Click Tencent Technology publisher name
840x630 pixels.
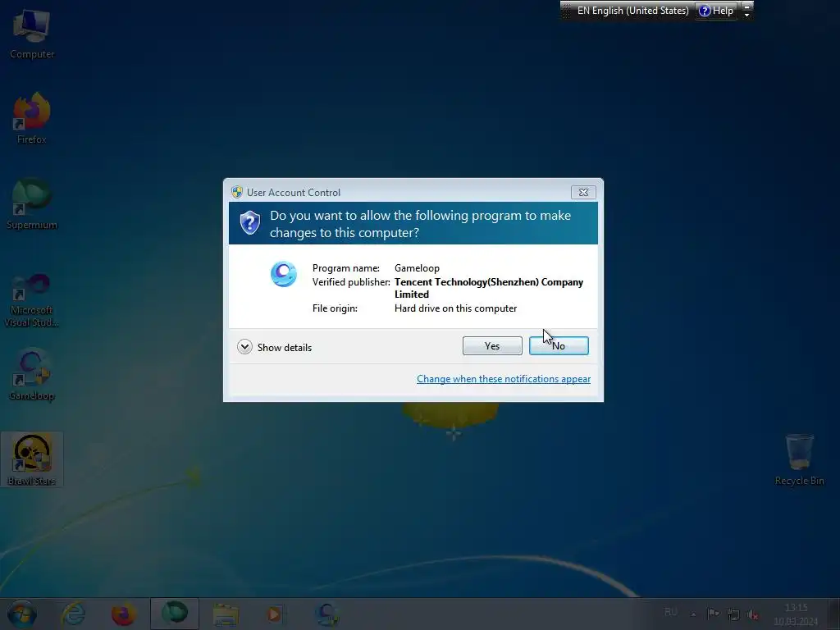pyautogui.click(x=489, y=288)
